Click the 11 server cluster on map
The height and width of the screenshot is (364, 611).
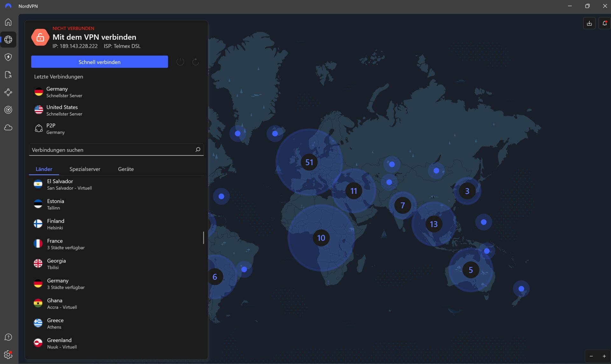[x=354, y=191]
